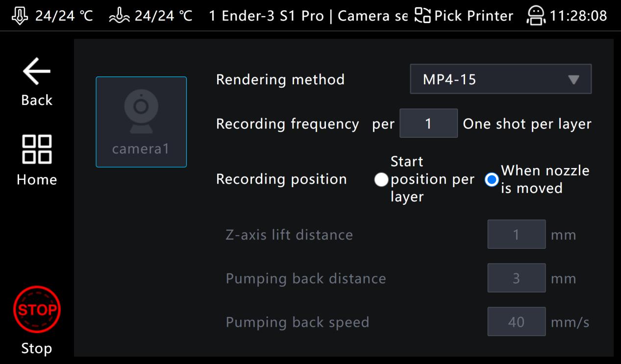Select the camera1 webcam thumbnail
The width and height of the screenshot is (621, 364).
point(141,122)
